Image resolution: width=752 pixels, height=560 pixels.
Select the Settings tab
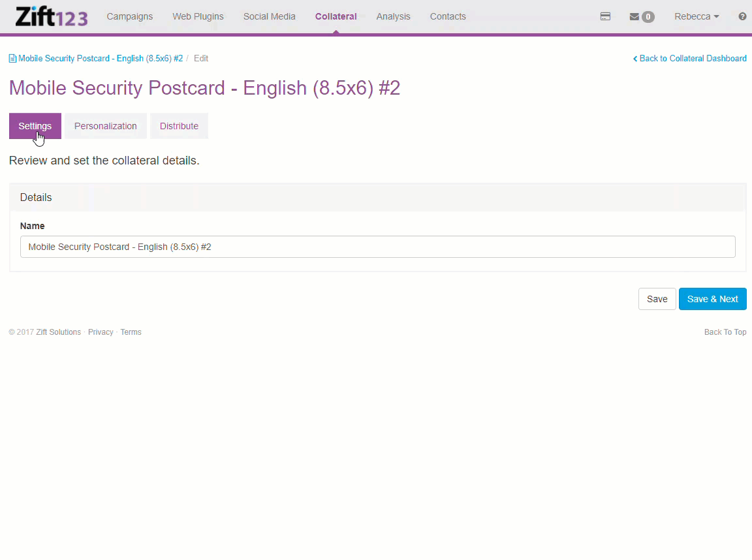(35, 126)
